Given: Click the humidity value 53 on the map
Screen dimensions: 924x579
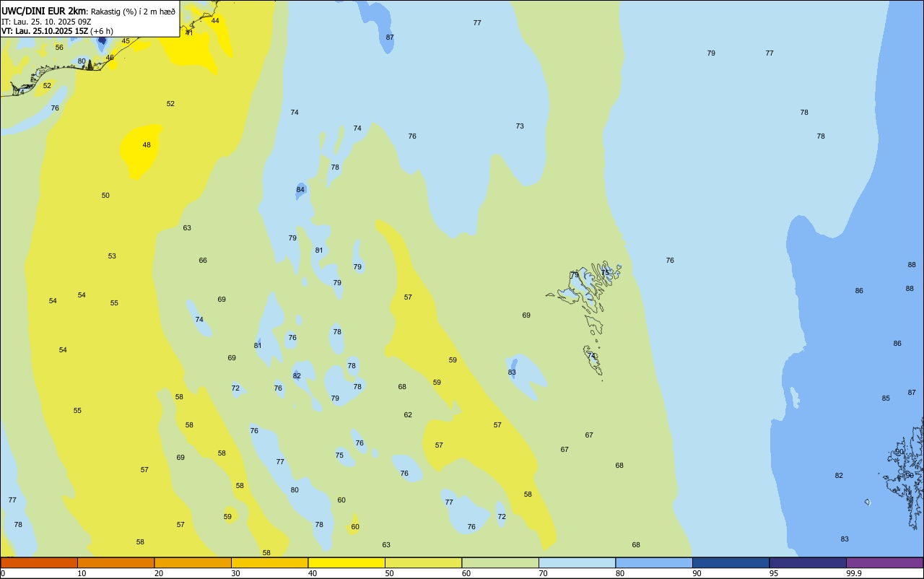Looking at the screenshot, I should coord(112,256).
